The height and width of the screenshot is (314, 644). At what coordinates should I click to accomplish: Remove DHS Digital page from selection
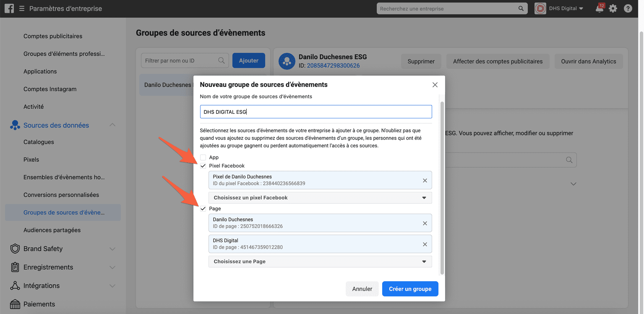coord(425,244)
